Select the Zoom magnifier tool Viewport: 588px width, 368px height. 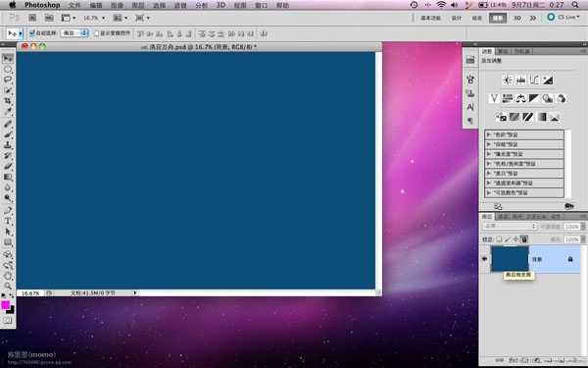pos(8,287)
